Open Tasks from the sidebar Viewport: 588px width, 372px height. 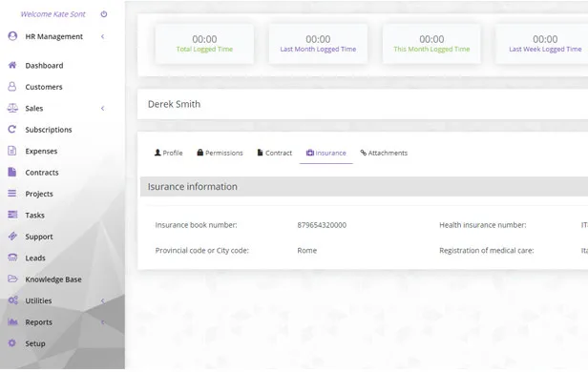(x=35, y=215)
